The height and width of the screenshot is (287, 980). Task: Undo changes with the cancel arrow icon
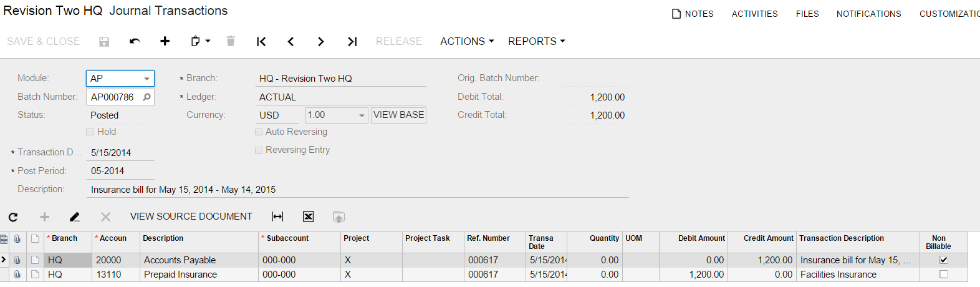[135, 41]
